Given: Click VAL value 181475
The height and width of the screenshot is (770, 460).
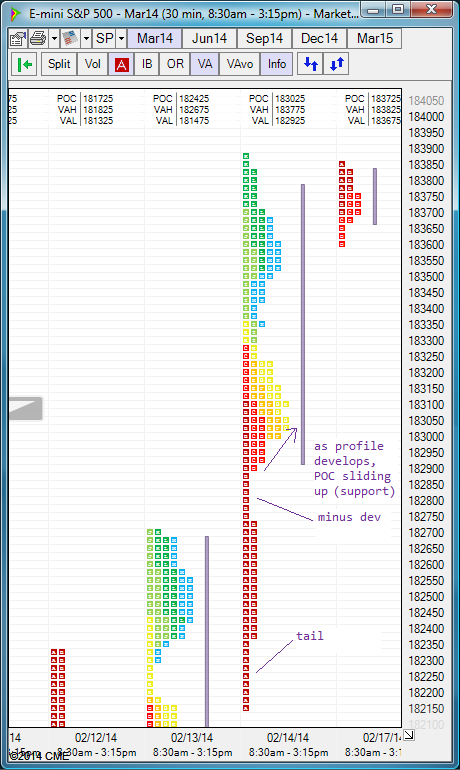Looking at the screenshot, I should coord(194,120).
